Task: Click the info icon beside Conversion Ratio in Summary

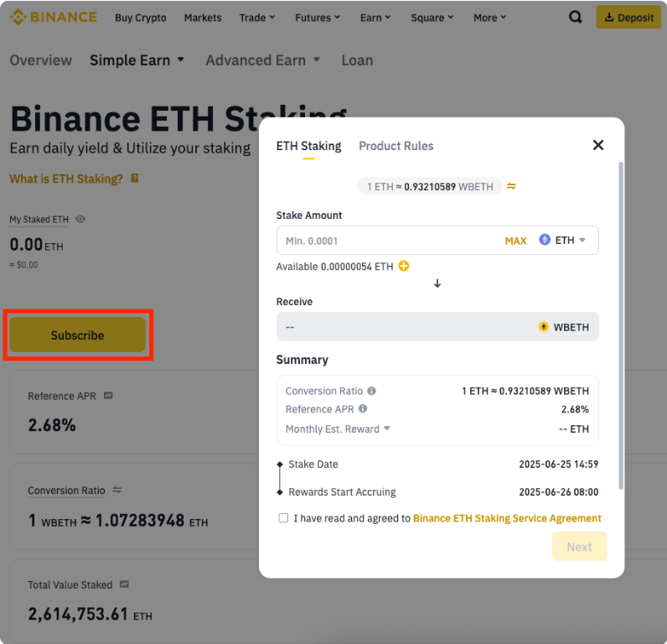Action: click(372, 391)
